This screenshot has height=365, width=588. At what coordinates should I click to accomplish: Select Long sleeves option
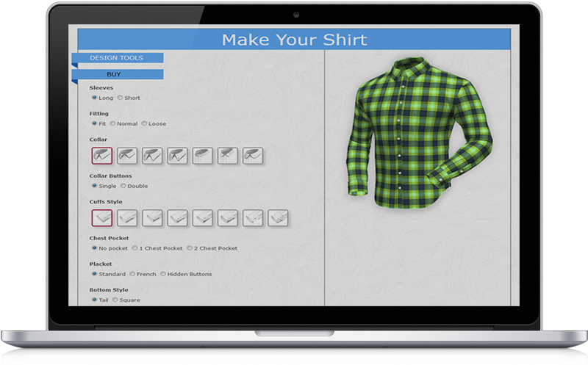tap(95, 98)
